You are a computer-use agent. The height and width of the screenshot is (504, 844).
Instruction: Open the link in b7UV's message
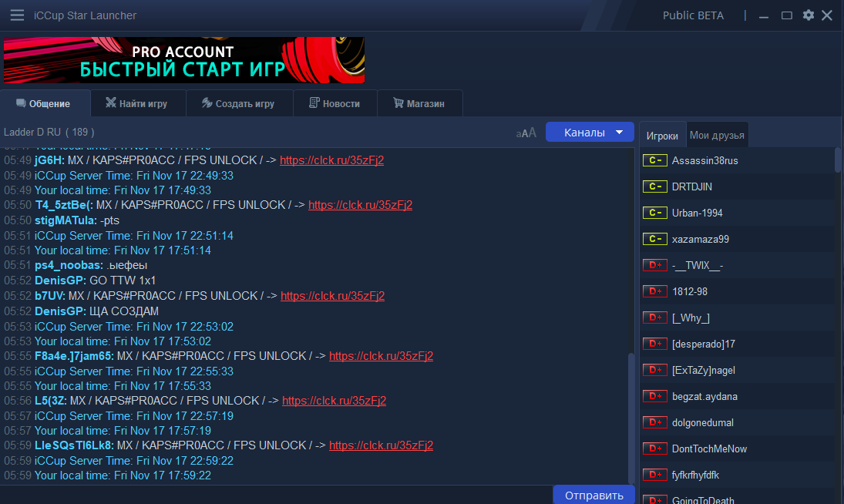pos(332,296)
